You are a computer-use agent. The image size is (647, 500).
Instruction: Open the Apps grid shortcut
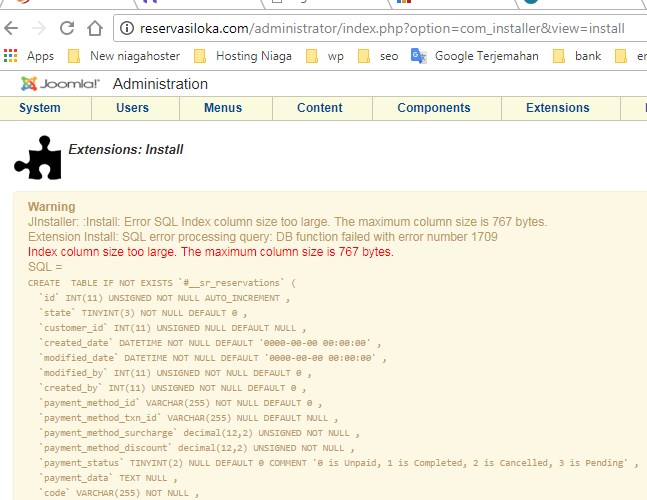tap(29, 56)
